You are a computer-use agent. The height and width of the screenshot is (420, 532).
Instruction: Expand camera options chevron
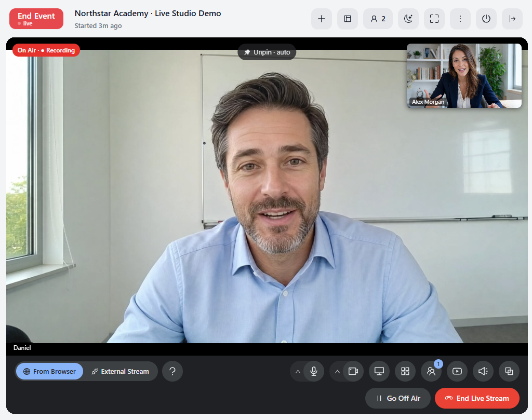(337, 372)
